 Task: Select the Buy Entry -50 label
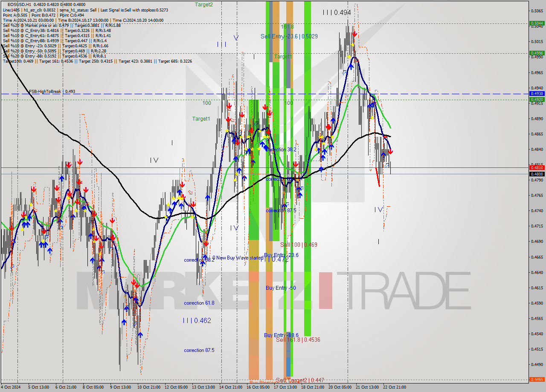click(x=281, y=288)
